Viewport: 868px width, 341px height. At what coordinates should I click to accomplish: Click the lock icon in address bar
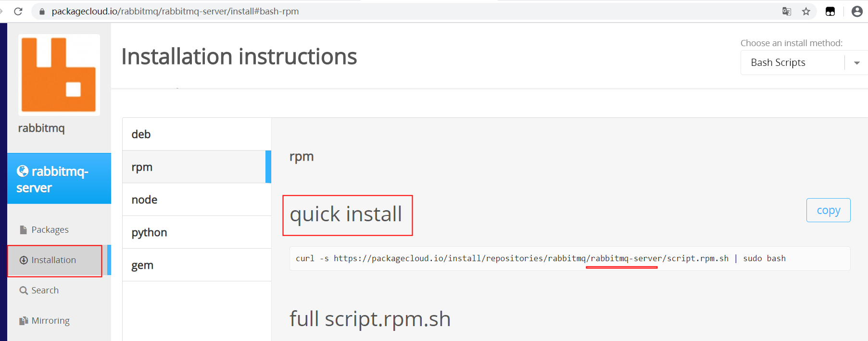[x=42, y=11]
